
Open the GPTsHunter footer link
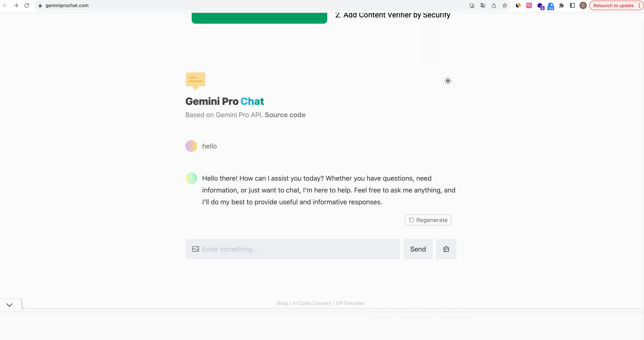[x=350, y=303]
